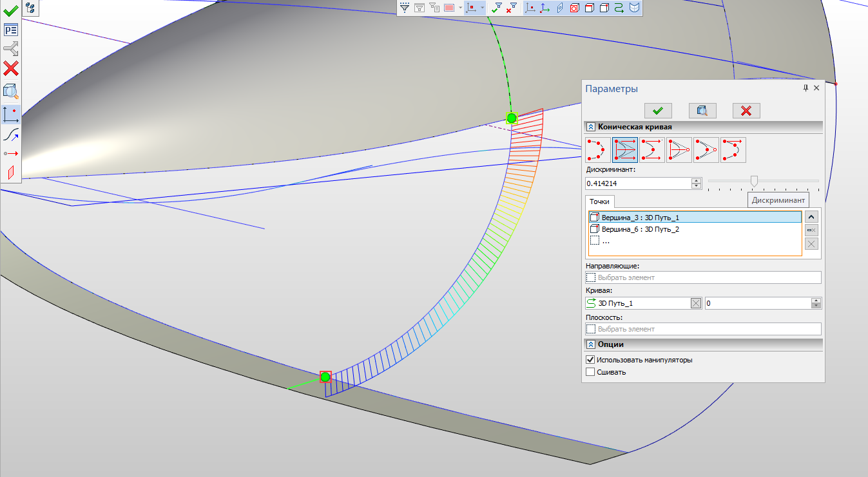This screenshot has width=868, height=477.
Task: Click the dotted funnel filter icon in top toolbar
Action: coord(405,8)
